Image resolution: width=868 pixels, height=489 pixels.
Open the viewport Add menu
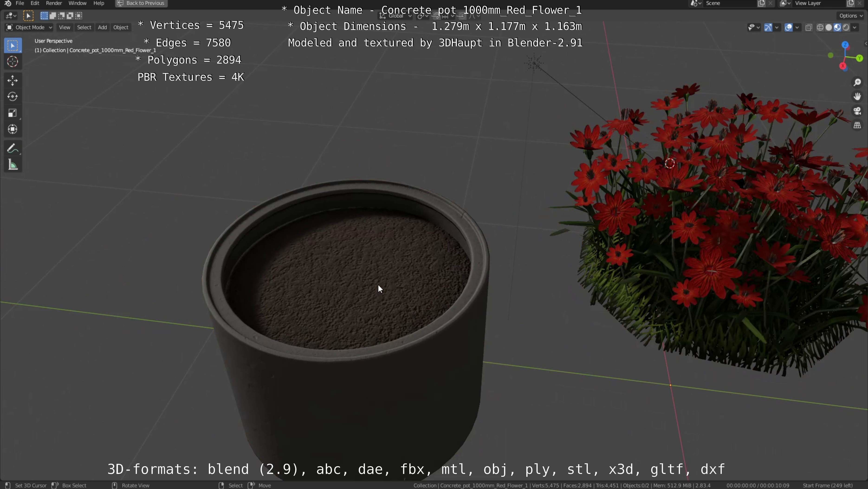pos(102,27)
